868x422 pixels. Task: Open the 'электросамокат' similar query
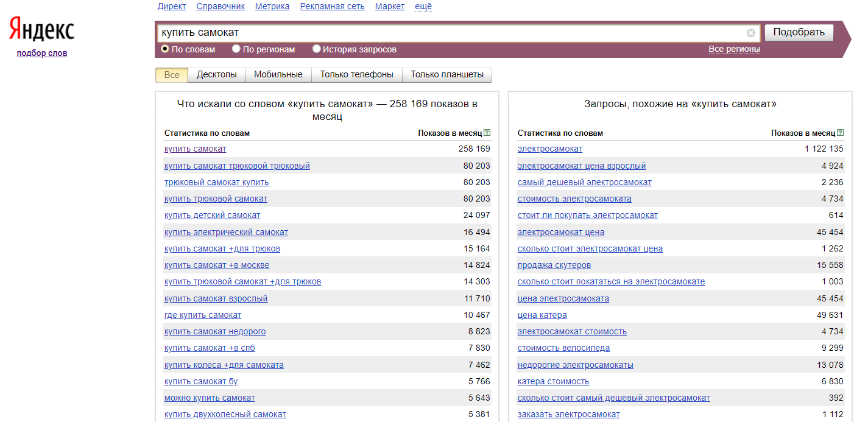[x=550, y=149]
